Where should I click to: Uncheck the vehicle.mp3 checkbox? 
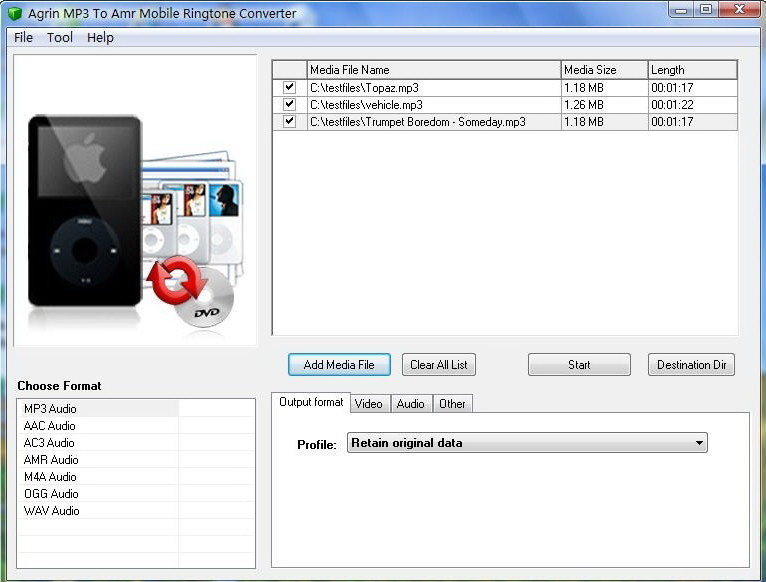(289, 105)
